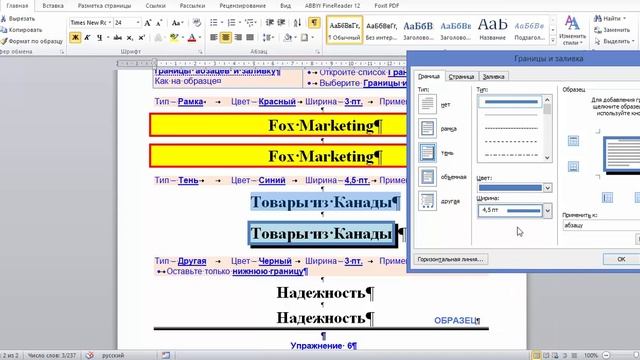This screenshot has width=640, height=360.
Task: Select border setting 'нет' (none)
Action: (x=427, y=104)
